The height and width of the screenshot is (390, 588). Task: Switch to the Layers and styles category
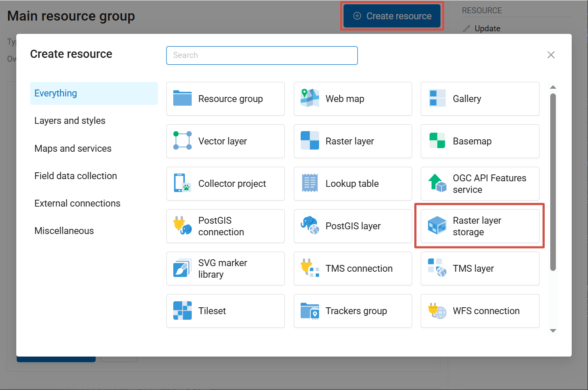pos(70,121)
